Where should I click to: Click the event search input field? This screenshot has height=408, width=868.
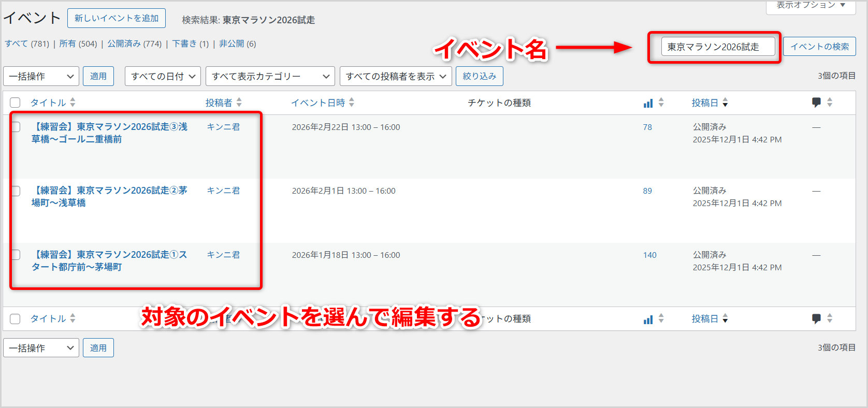click(x=718, y=47)
